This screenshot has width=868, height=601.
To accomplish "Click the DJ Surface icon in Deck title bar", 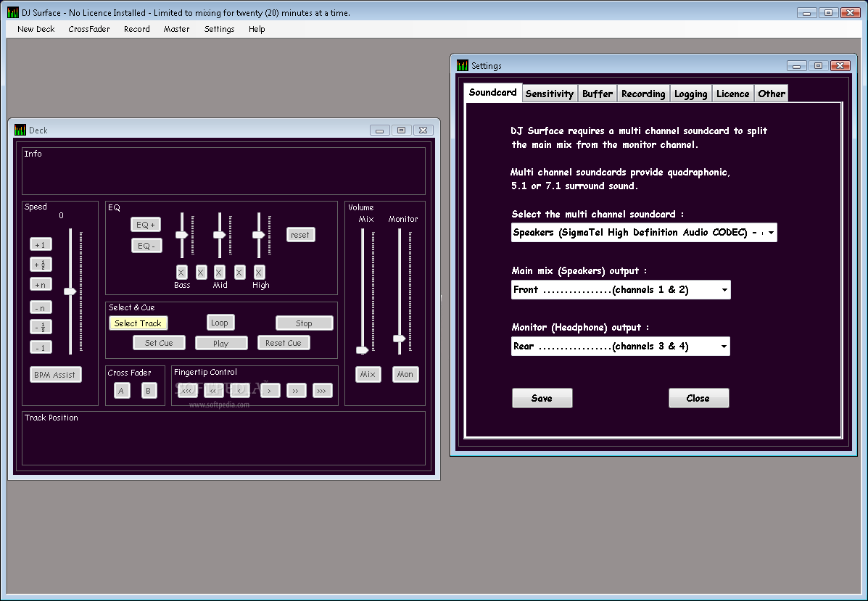I will [x=20, y=130].
